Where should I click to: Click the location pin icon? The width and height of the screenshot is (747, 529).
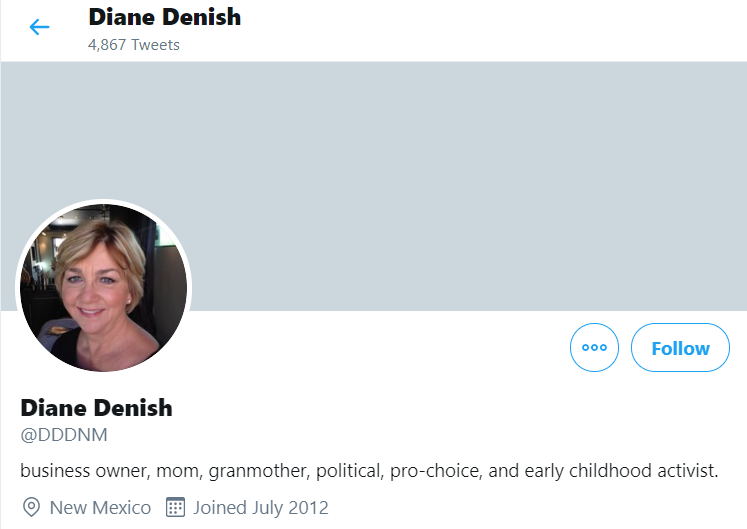(x=31, y=507)
